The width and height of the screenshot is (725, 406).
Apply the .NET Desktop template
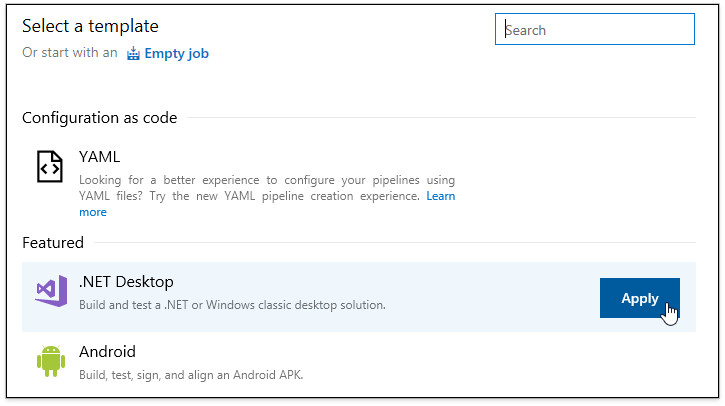pyautogui.click(x=639, y=298)
